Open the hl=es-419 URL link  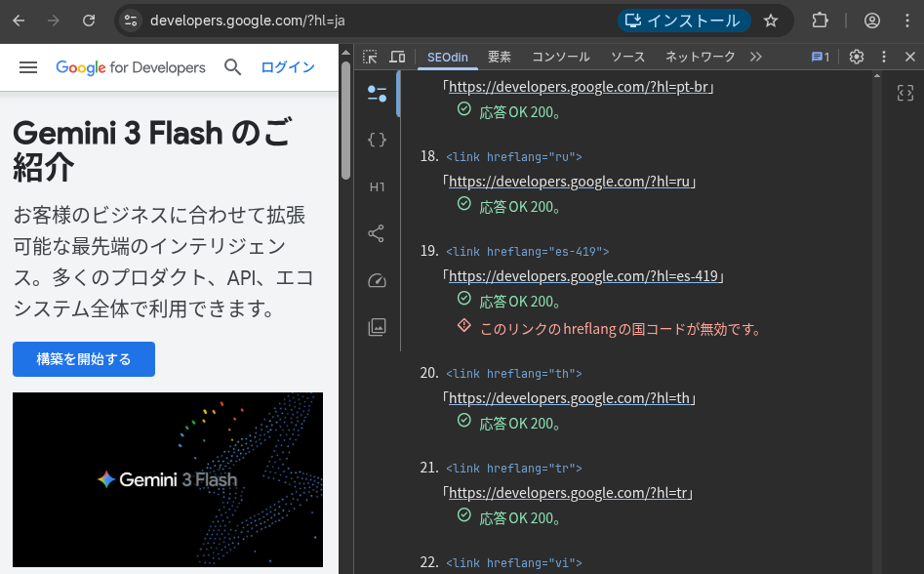[584, 276]
